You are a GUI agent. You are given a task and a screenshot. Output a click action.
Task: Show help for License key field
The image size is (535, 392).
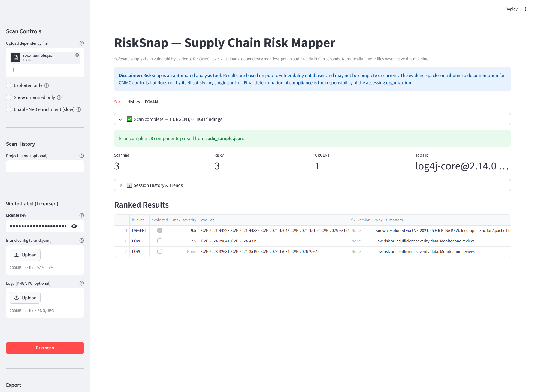[x=82, y=215]
